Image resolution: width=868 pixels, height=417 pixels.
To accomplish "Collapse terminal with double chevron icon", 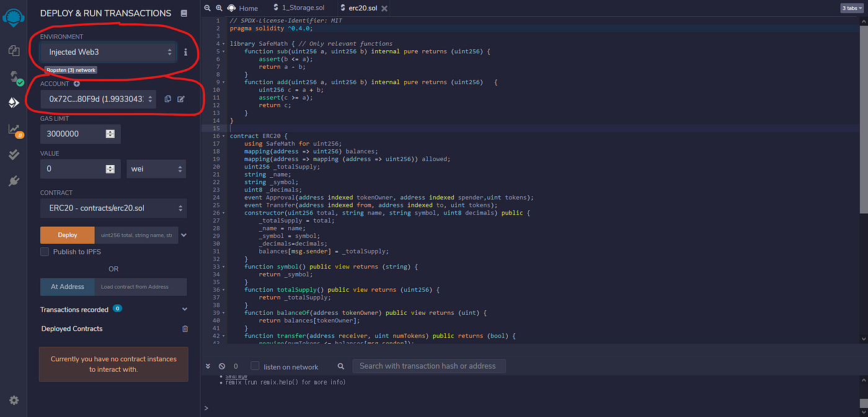I will coord(208,366).
